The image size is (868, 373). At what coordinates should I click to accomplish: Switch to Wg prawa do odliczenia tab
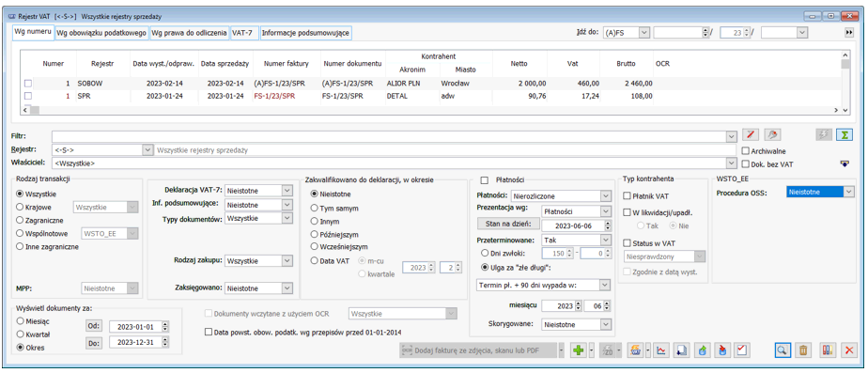(x=189, y=33)
